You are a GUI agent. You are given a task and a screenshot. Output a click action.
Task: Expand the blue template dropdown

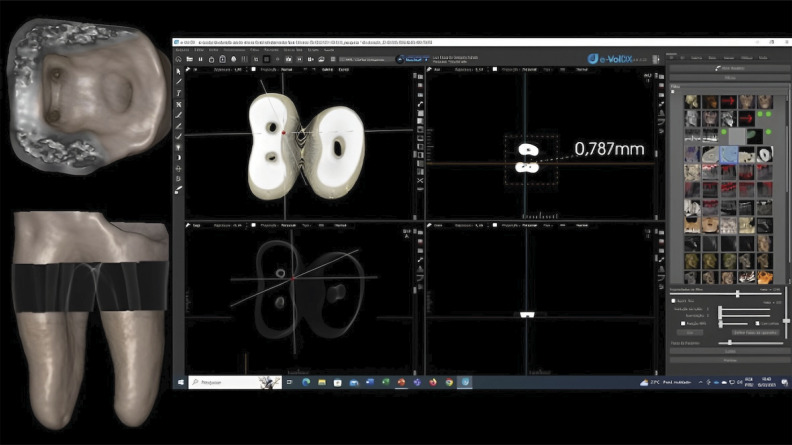[x=414, y=59]
